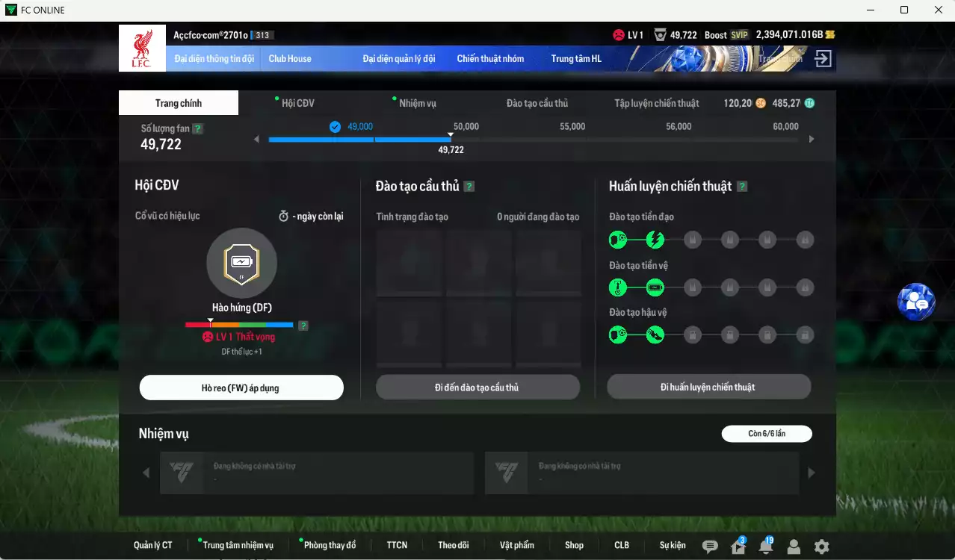Click help icon beside Đào tạo cầu thủ
Image resolution: width=955 pixels, height=560 pixels.
[x=469, y=187]
